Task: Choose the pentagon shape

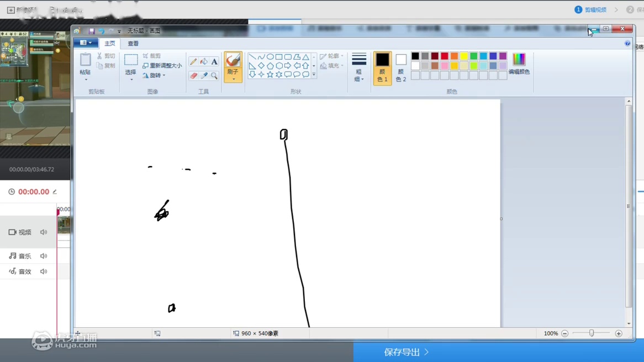Action: (x=270, y=66)
